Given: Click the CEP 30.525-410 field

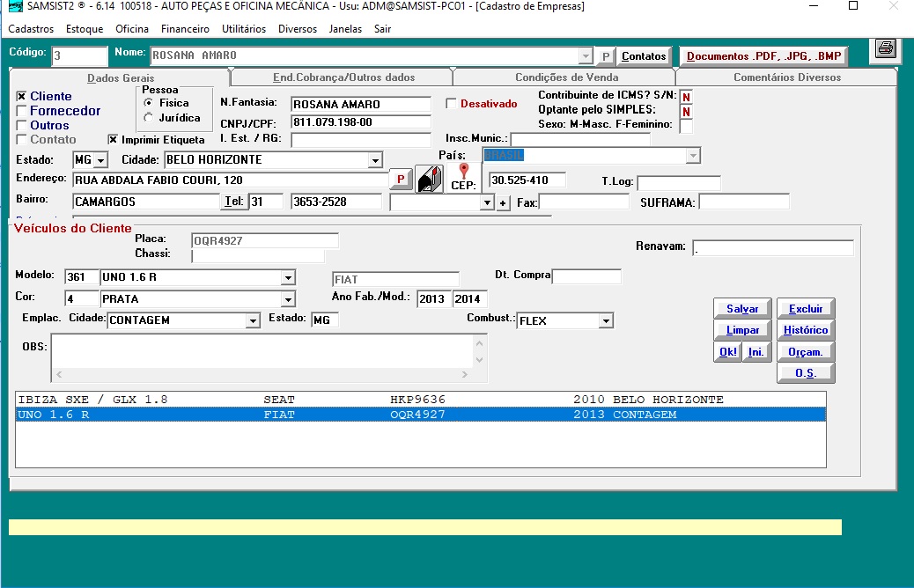Looking at the screenshot, I should pyautogui.click(x=527, y=180).
